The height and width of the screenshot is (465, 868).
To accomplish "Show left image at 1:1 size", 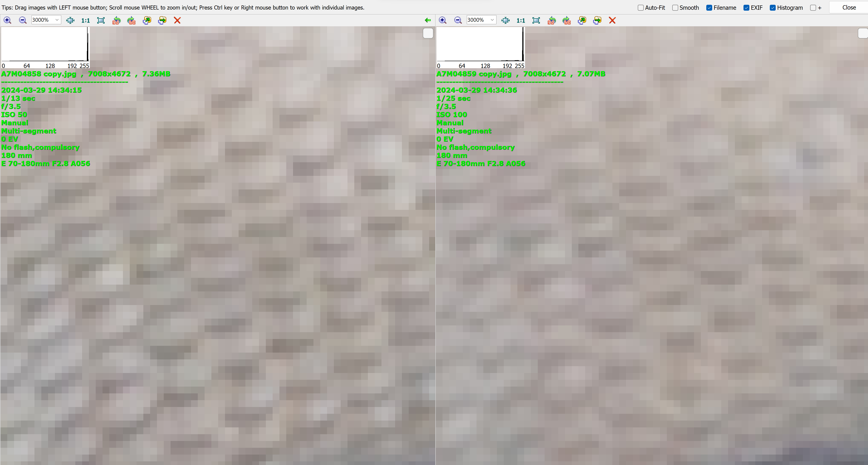I will [86, 20].
